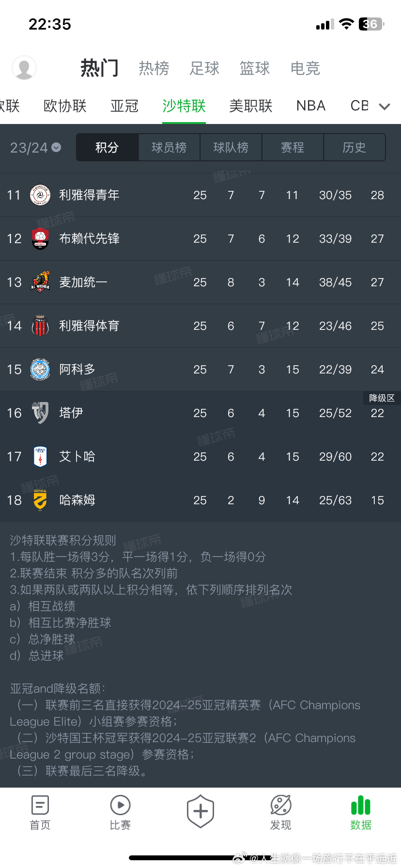Tap the 麦加统一 club crest
Viewport: 401px width, 868px height.
pyautogui.click(x=40, y=282)
